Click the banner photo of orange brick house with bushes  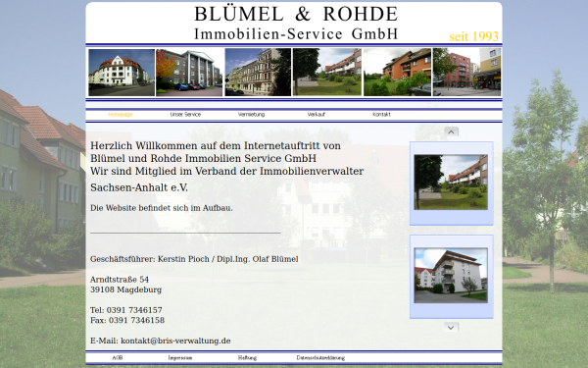(x=398, y=72)
